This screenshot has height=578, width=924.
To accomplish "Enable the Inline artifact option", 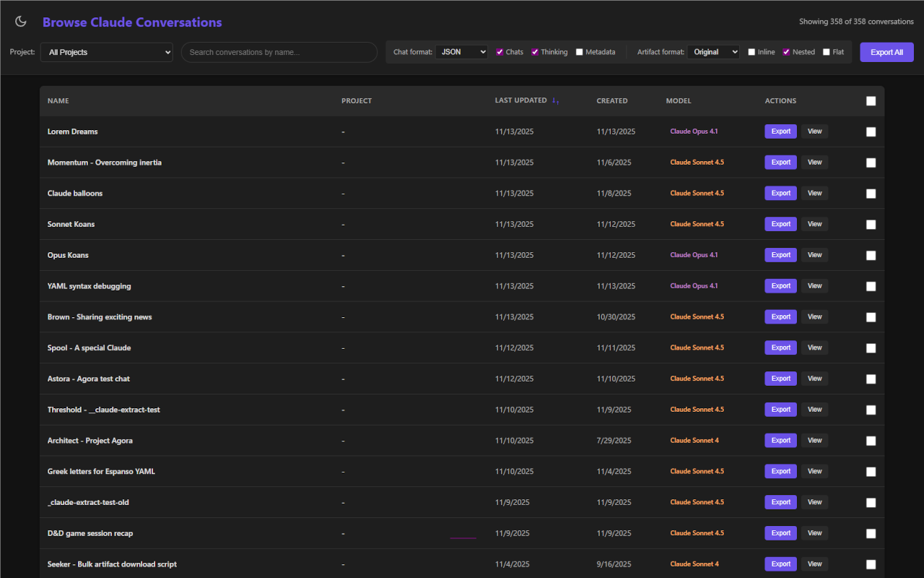I will coord(751,52).
